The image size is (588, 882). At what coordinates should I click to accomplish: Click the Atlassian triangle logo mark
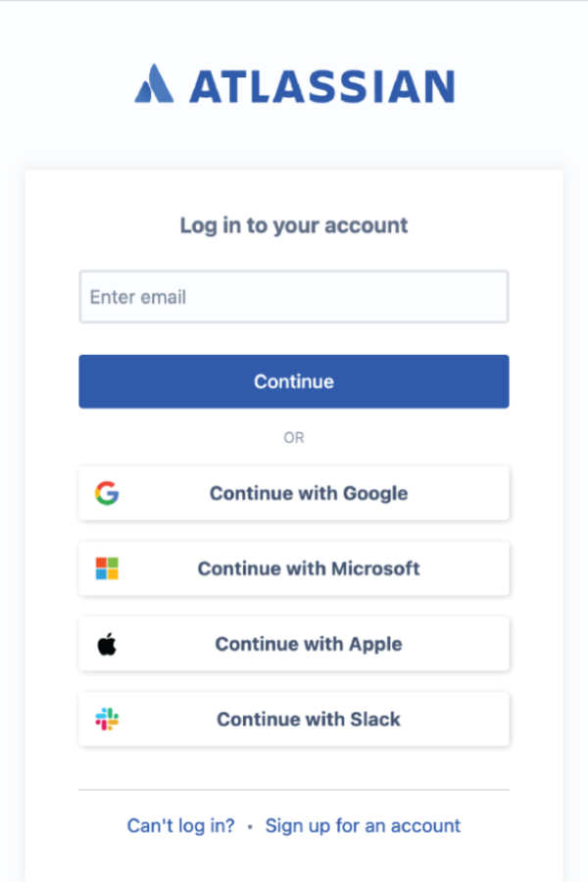click(154, 84)
